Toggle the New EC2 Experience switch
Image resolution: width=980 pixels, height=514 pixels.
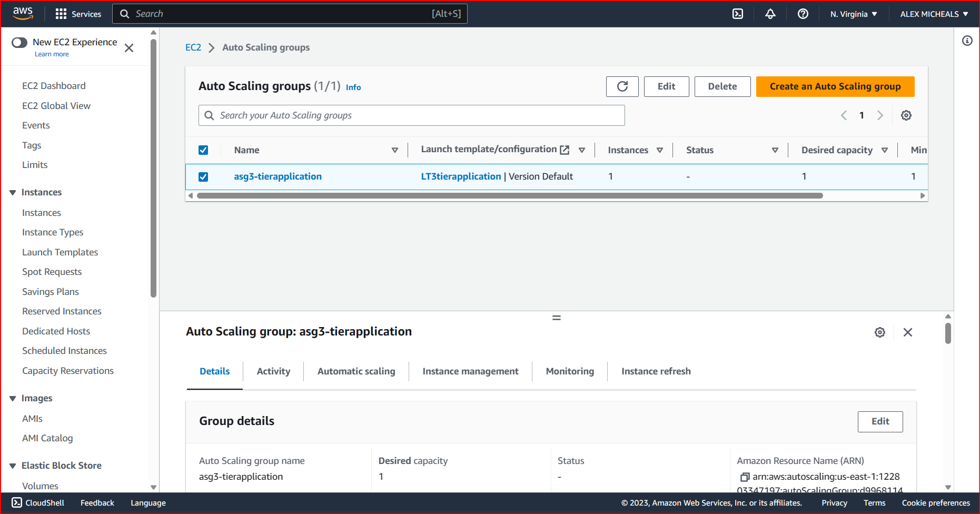19,42
